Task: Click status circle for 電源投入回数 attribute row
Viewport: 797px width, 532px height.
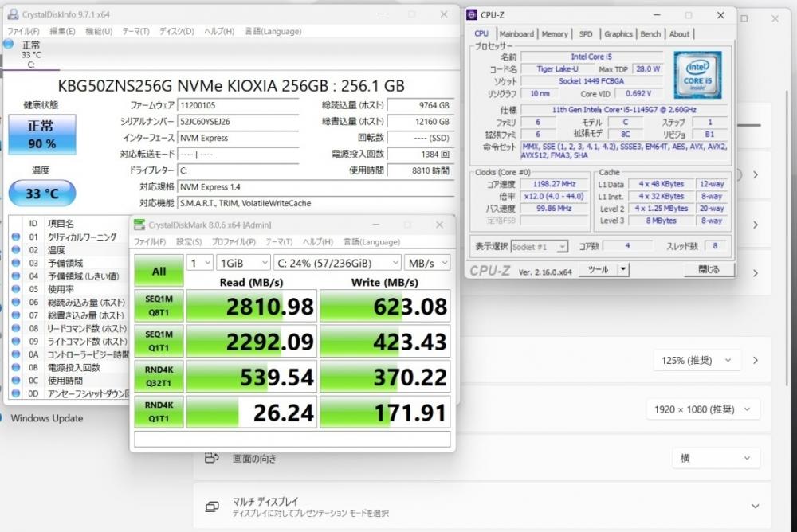Action: 16,368
